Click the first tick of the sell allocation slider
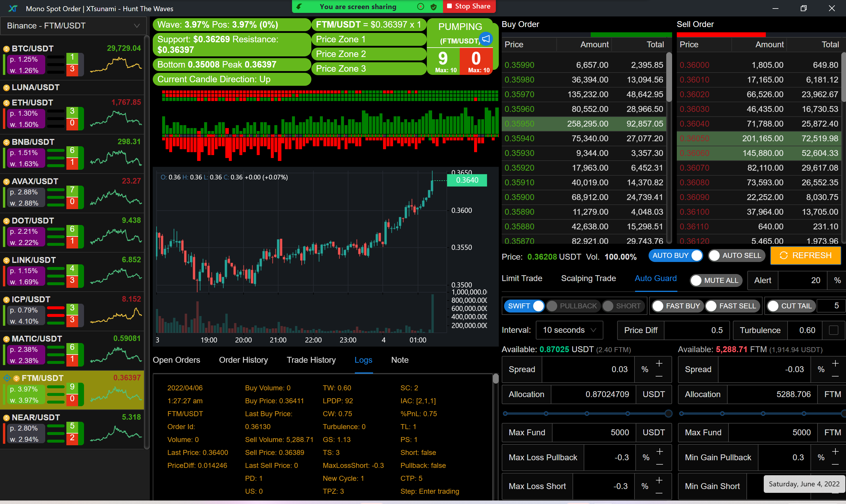 (x=681, y=414)
